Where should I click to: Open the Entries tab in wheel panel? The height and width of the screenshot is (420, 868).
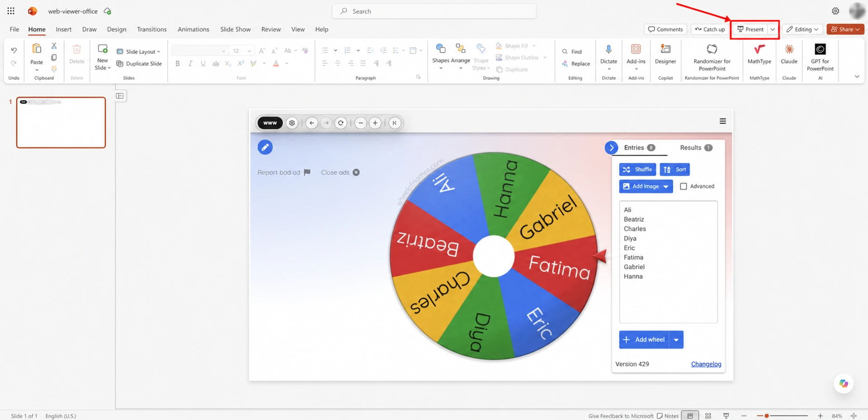[640, 147]
